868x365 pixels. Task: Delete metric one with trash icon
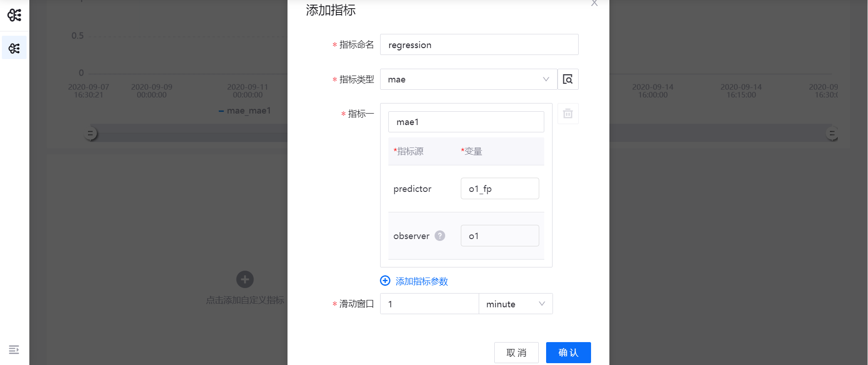click(568, 114)
